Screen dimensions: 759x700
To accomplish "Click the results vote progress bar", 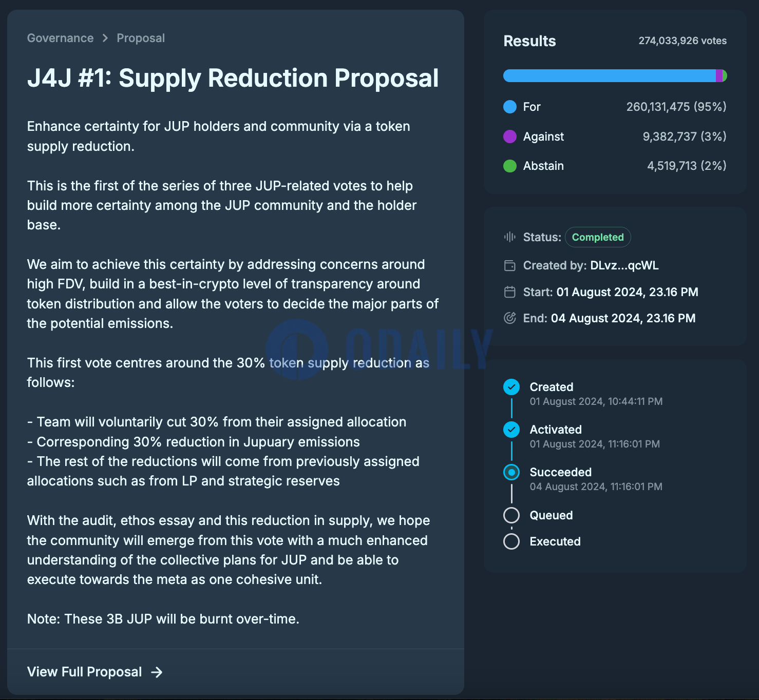I will point(615,76).
